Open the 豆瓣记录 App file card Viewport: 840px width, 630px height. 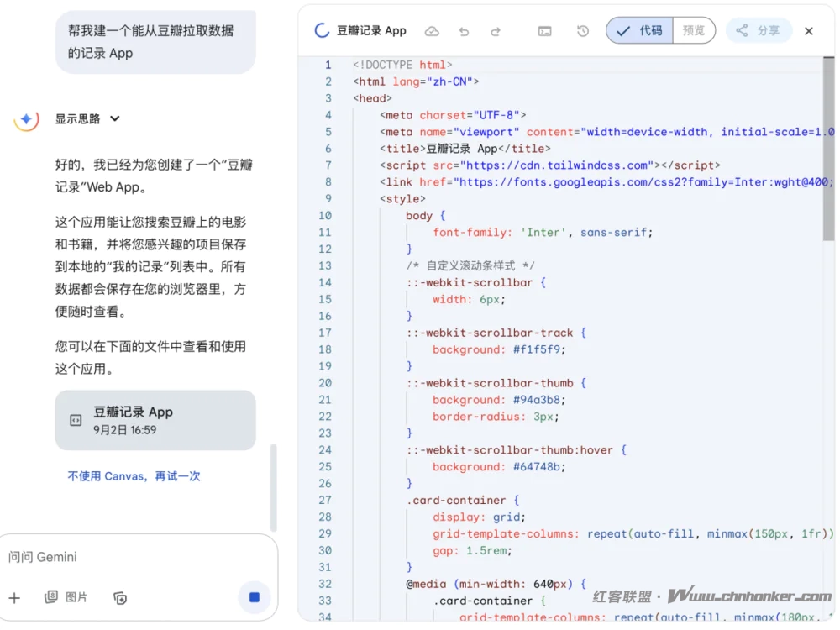pos(155,420)
